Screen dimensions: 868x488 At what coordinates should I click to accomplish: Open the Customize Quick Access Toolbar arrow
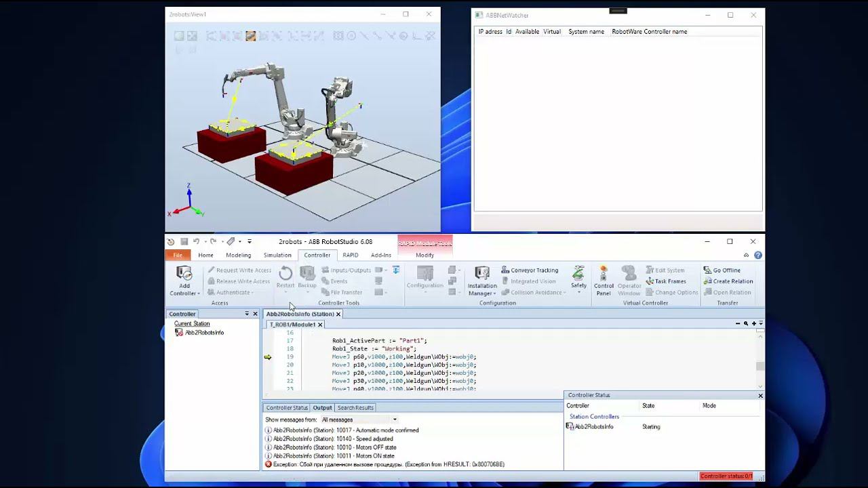coord(249,241)
